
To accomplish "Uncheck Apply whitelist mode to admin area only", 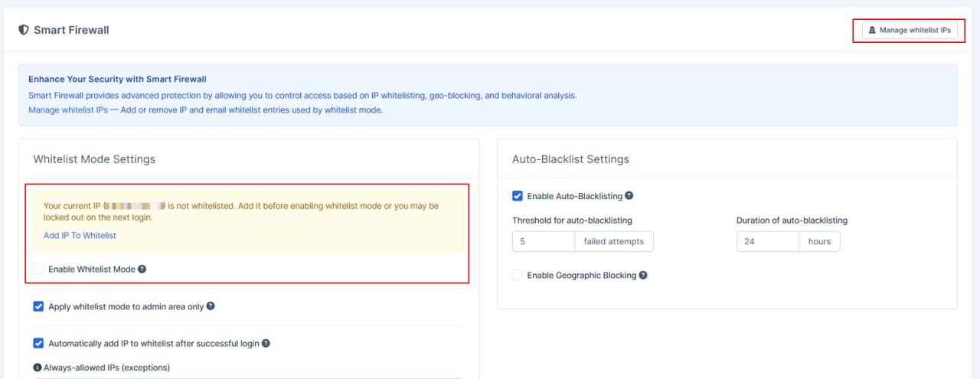I will tap(38, 306).
